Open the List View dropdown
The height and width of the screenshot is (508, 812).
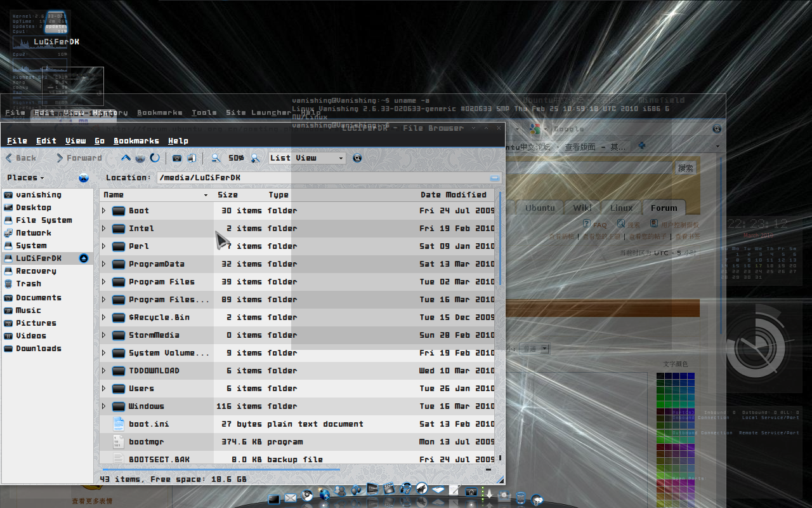pos(307,158)
